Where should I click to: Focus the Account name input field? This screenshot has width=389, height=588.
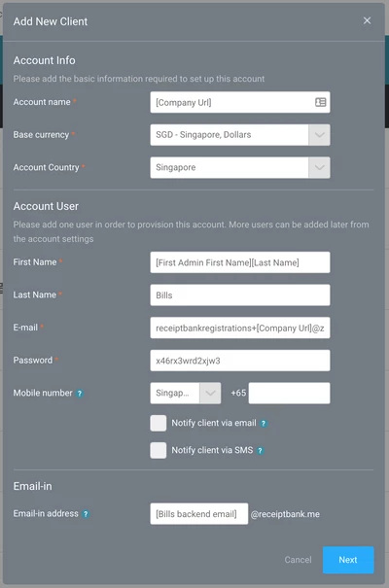240,102
